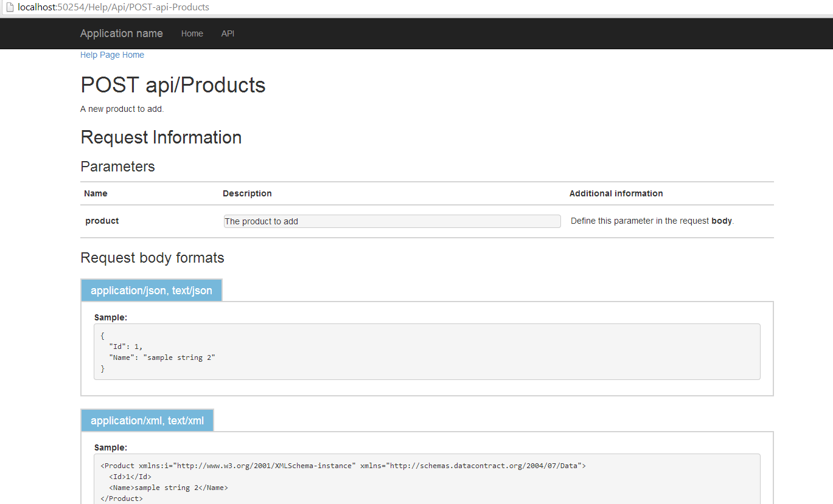Click the Parameters section heading

click(x=117, y=166)
